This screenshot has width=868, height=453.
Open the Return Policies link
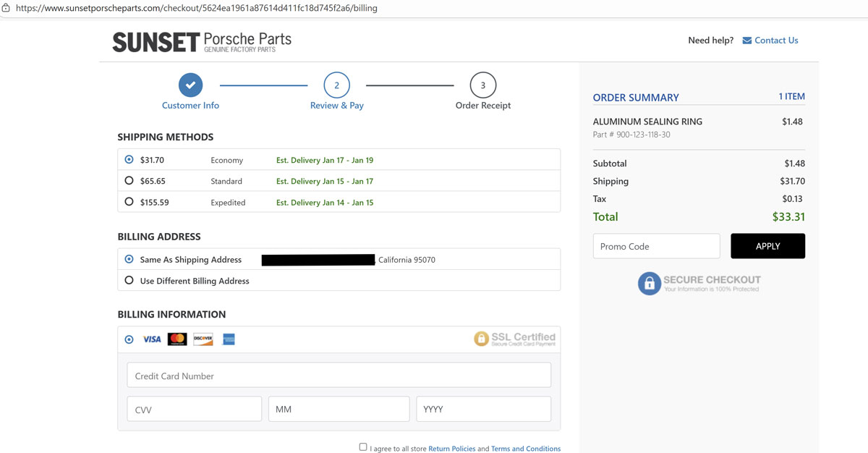click(x=451, y=449)
